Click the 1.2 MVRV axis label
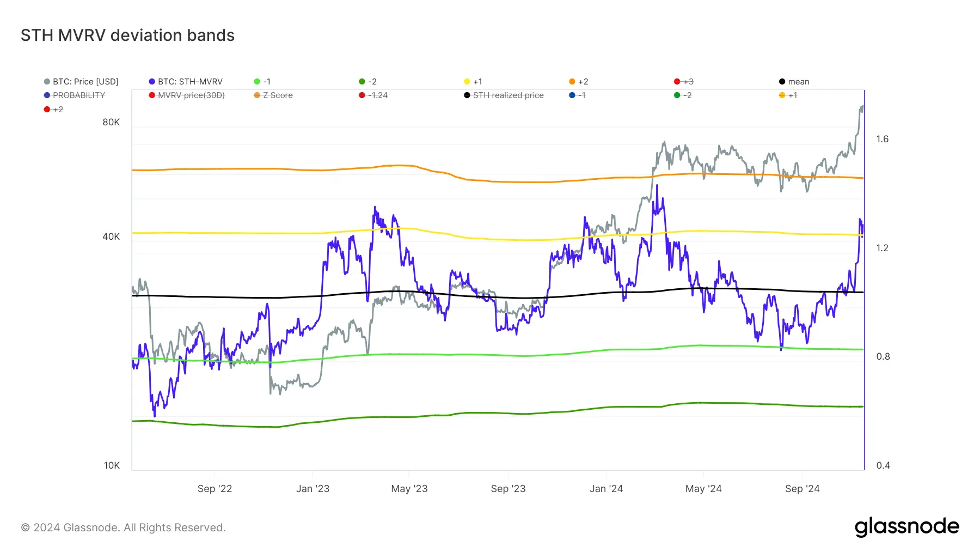Screen dimensions: 980x552 [x=882, y=248]
